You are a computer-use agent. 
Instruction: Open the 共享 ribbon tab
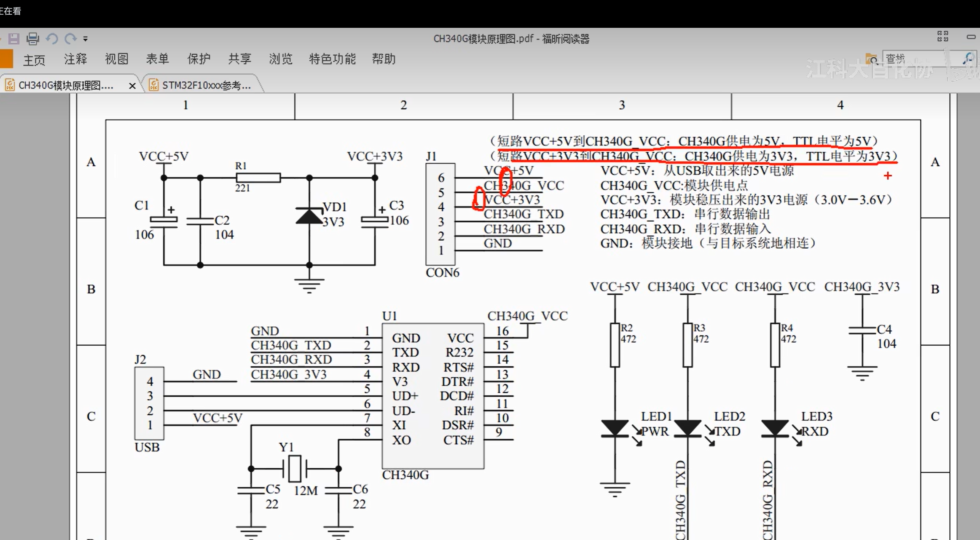[239, 59]
